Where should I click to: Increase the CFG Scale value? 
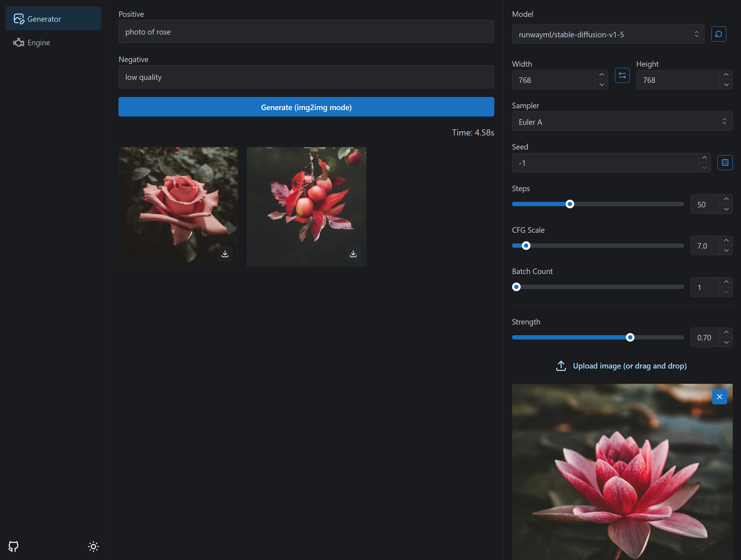[726, 241]
